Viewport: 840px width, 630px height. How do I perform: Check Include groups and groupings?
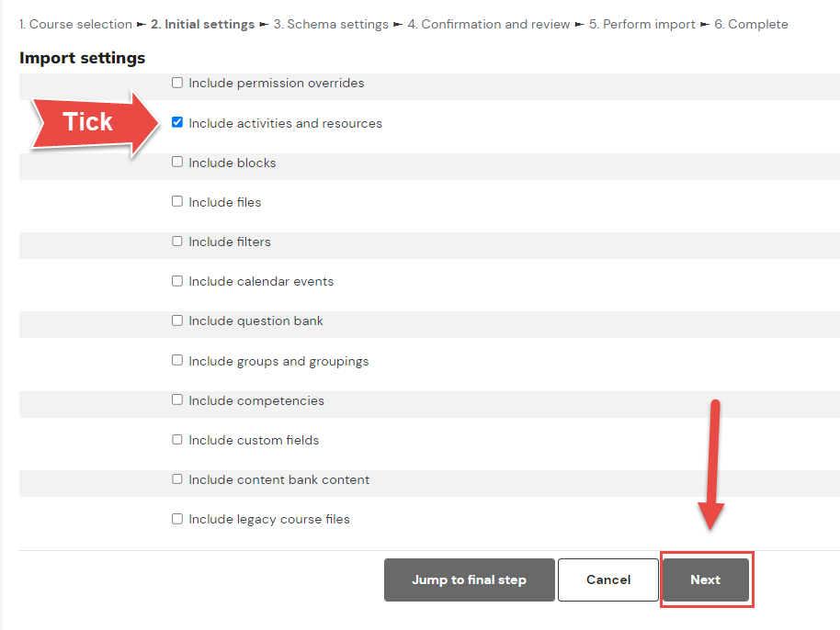click(176, 360)
